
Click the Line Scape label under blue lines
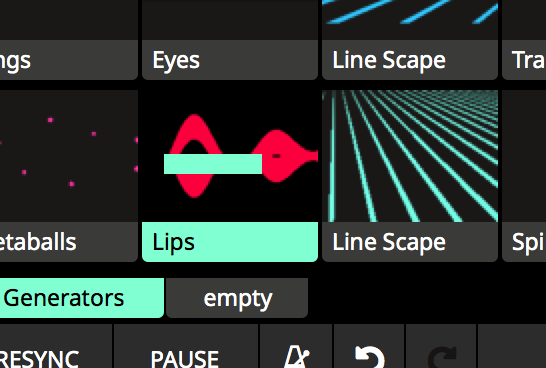pos(410,60)
